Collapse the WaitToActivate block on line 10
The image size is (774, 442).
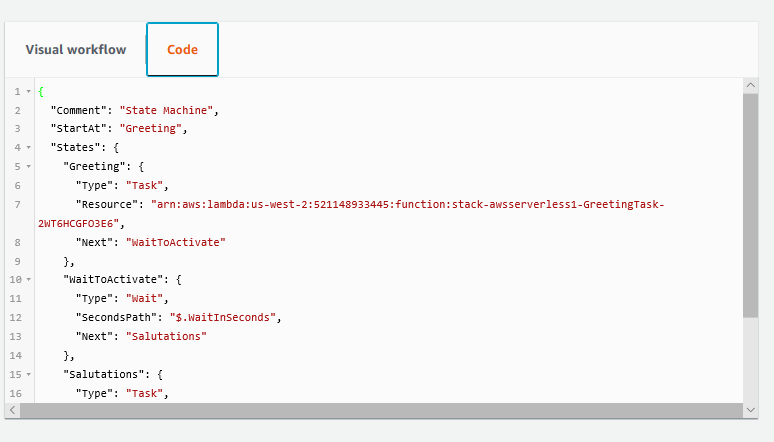coord(29,280)
